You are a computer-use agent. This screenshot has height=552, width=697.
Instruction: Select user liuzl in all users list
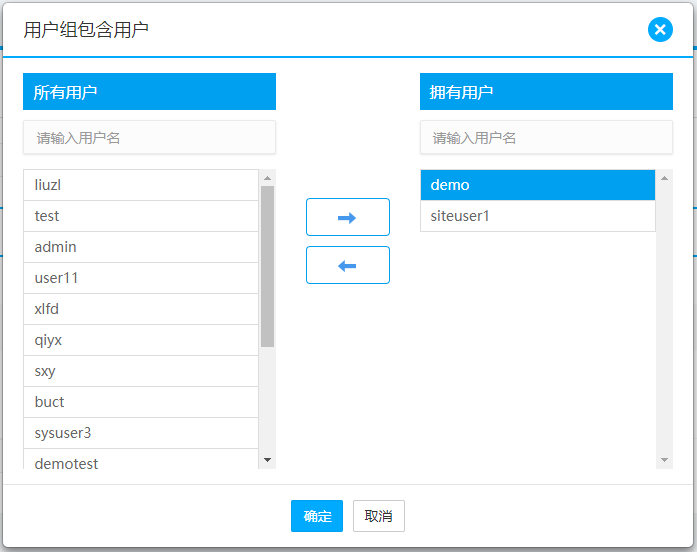click(x=141, y=185)
